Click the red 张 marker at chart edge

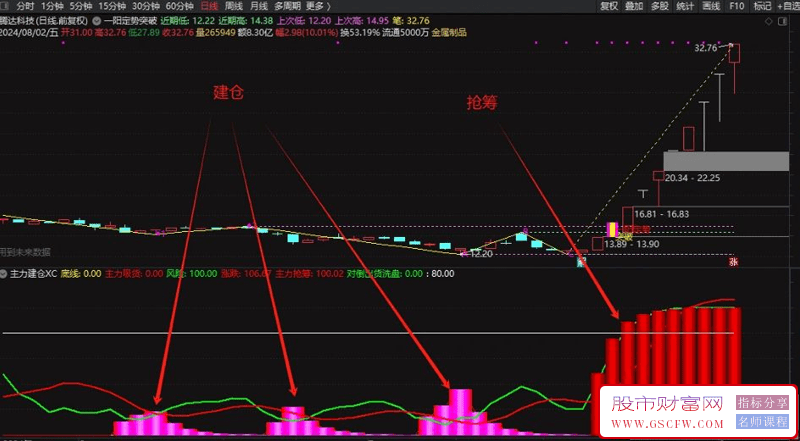[733, 262]
